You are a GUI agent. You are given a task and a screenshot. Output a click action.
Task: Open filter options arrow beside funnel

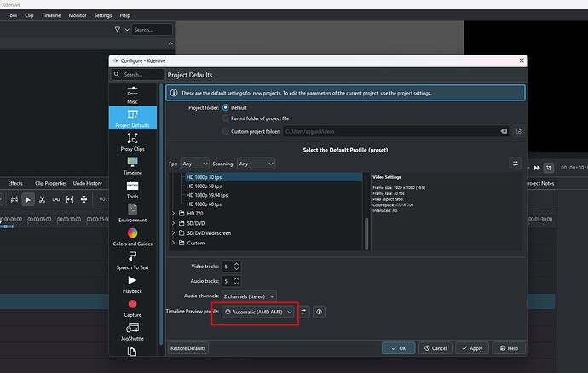pyautogui.click(x=127, y=30)
